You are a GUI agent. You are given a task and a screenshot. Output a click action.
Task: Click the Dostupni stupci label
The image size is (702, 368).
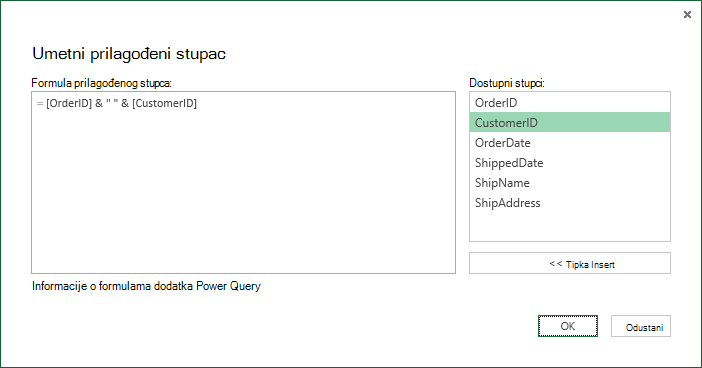[x=507, y=83]
